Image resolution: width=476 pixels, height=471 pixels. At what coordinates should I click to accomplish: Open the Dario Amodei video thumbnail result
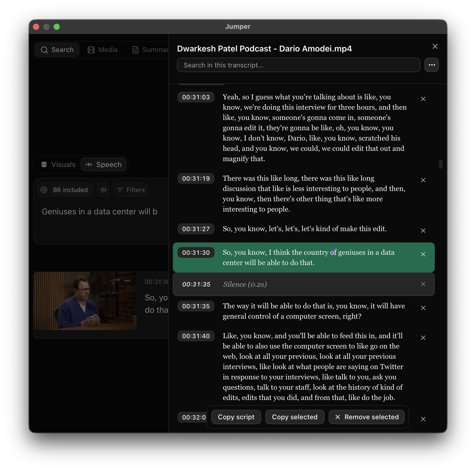click(x=85, y=301)
